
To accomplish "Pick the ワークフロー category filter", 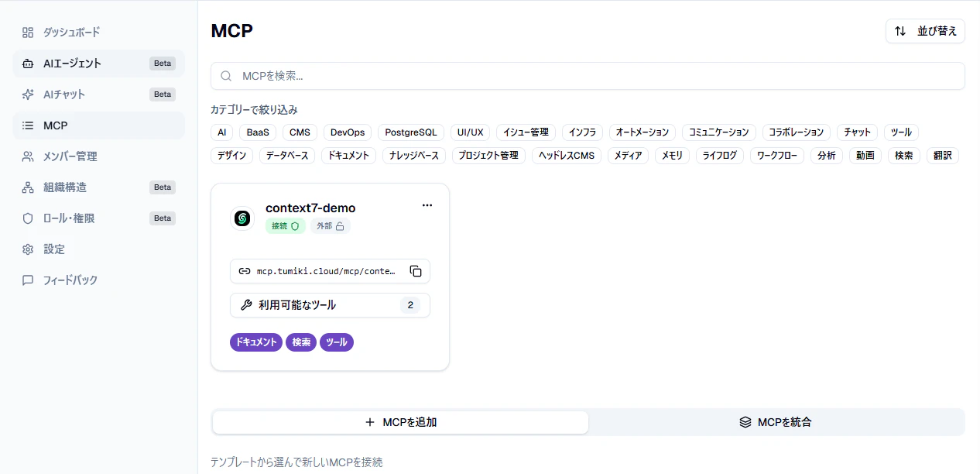I will [x=777, y=156].
